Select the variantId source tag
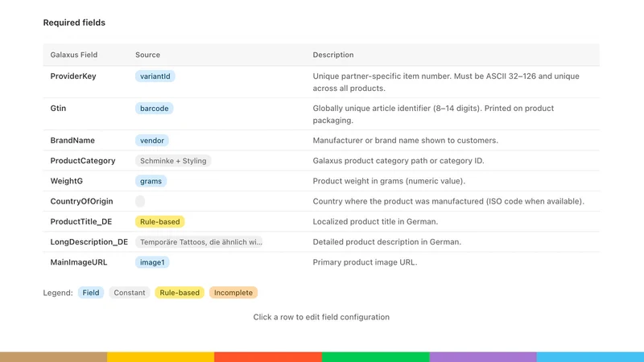The image size is (644, 362). (x=155, y=76)
